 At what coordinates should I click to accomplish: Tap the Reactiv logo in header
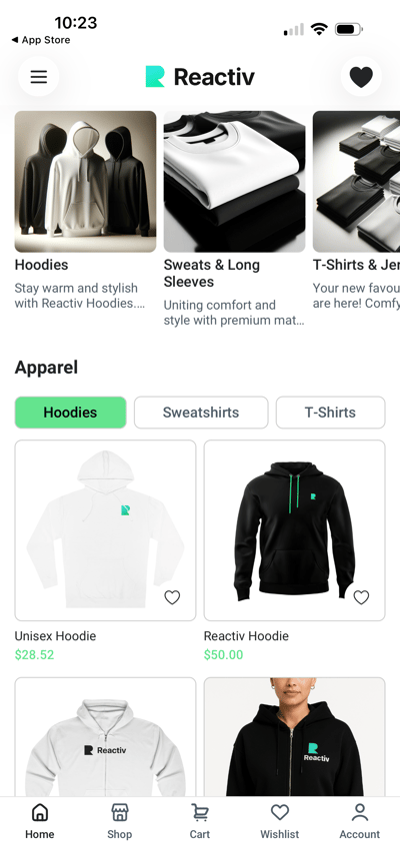click(200, 76)
